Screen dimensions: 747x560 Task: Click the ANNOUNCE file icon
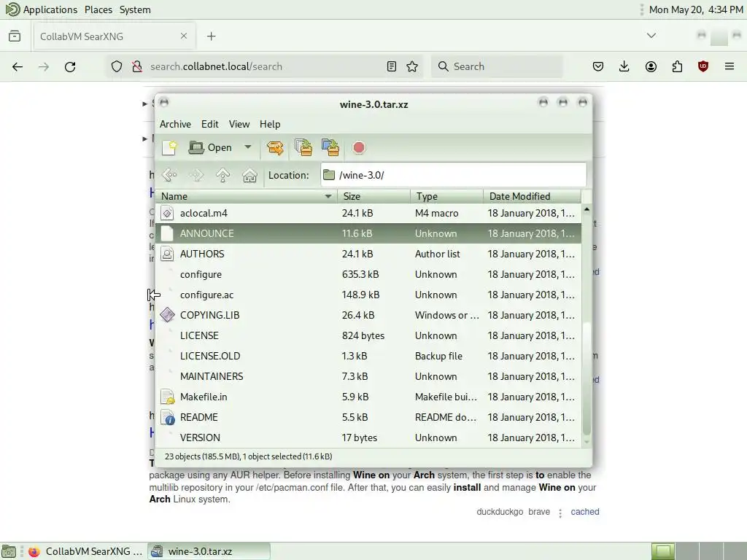point(167,233)
